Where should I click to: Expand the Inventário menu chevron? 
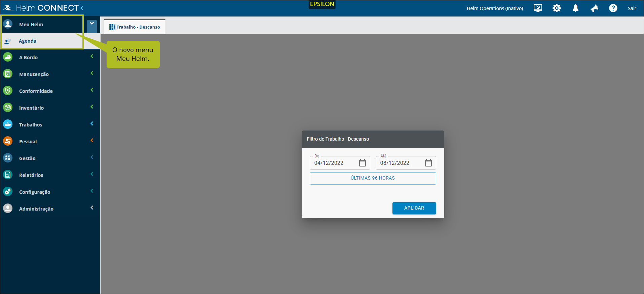coord(92,107)
